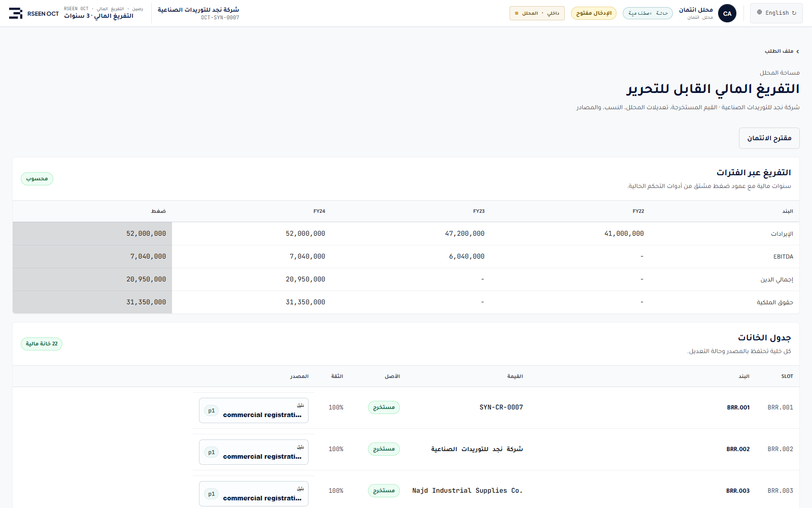The width and height of the screenshot is (812, 508).
Task: Open the CA user avatar
Action: 727,14
